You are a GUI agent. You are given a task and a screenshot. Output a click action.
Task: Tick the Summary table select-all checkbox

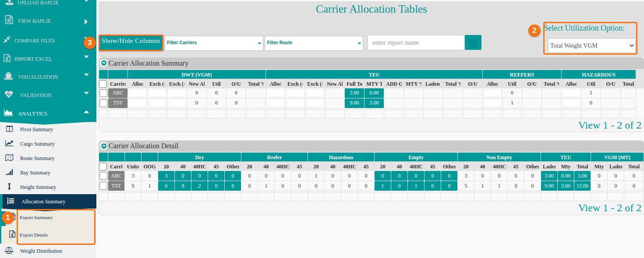click(103, 84)
